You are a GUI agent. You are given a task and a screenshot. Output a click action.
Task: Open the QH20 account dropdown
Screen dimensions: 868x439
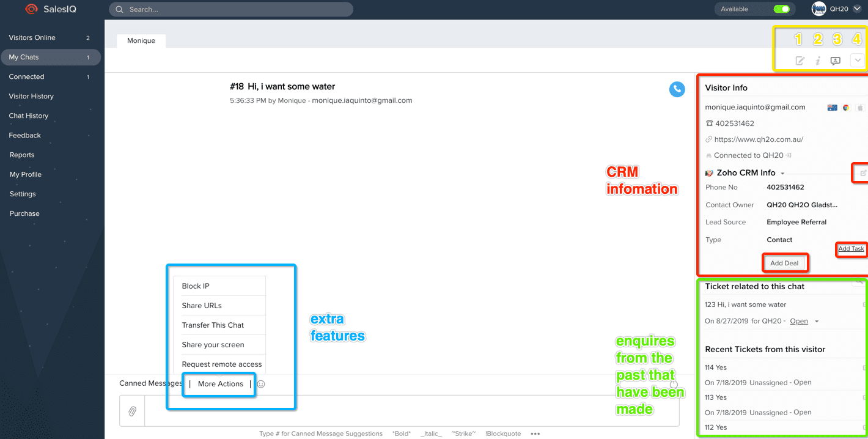(856, 9)
